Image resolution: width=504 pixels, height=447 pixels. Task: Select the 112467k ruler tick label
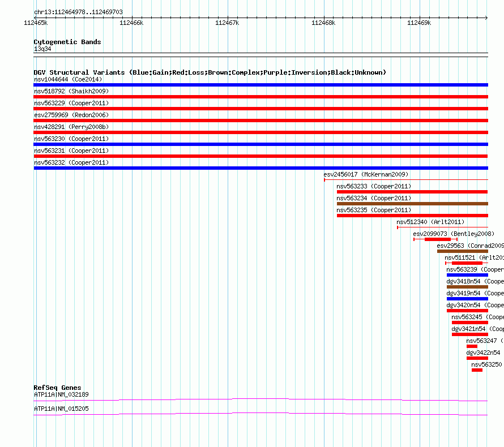click(227, 23)
